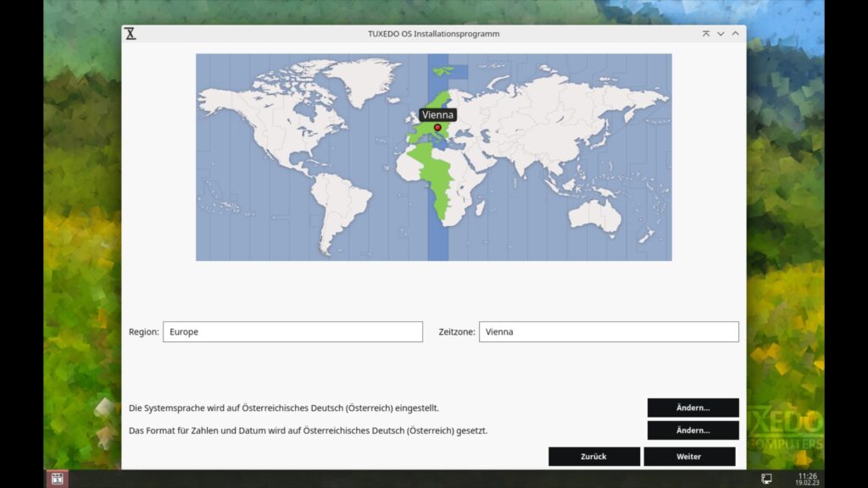Click the Zeitzone label

click(457, 332)
